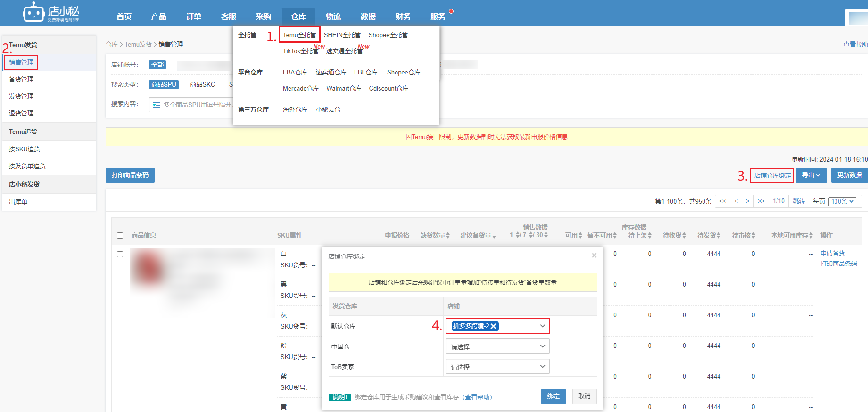Open the ToB卖家 store dropdown
The image size is (868, 412).
click(497, 367)
